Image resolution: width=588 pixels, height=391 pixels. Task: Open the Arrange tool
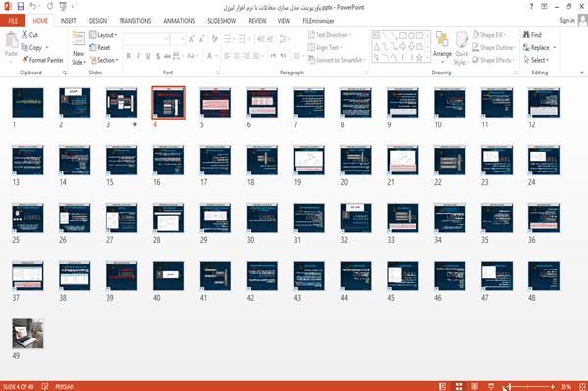(442, 48)
